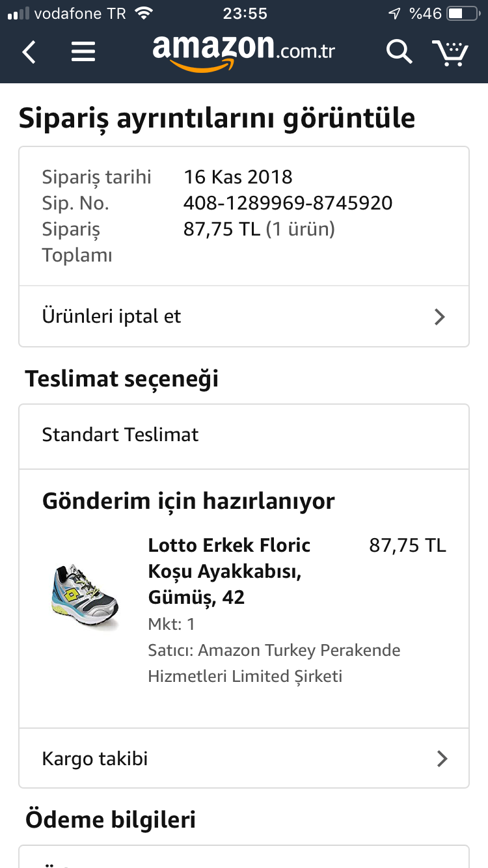This screenshot has height=868, width=488.
Task: Tap the Standart Teslimat row
Action: click(x=244, y=435)
